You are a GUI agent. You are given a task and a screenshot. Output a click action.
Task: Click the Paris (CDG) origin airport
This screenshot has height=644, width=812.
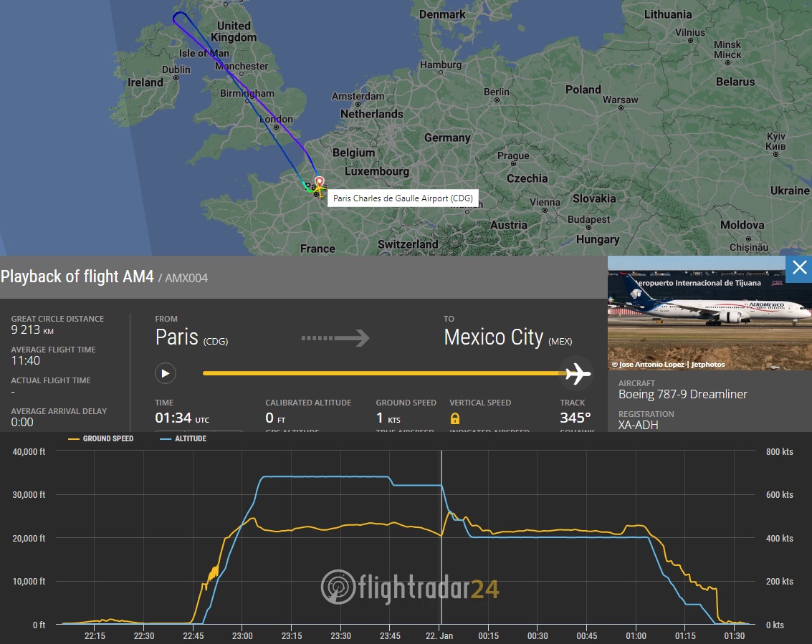tap(191, 338)
